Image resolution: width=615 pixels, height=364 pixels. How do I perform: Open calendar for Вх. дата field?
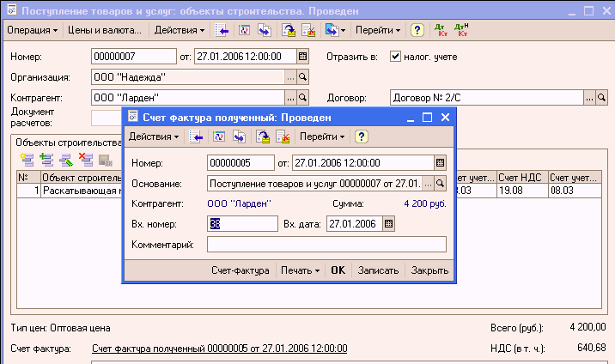point(388,223)
